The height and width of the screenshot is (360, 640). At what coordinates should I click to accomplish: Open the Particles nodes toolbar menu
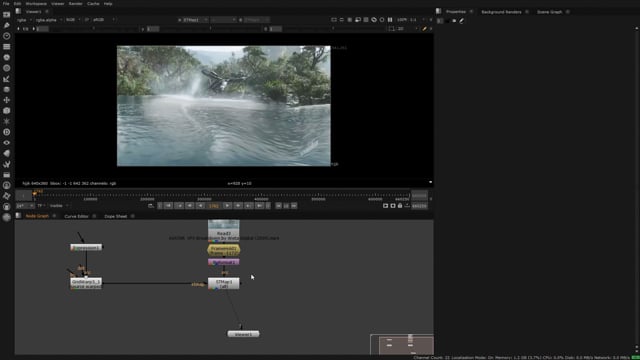click(7, 121)
